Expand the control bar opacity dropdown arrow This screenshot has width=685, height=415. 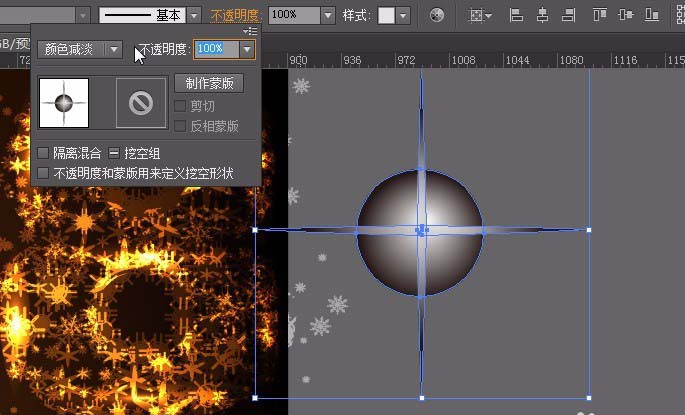click(x=328, y=15)
